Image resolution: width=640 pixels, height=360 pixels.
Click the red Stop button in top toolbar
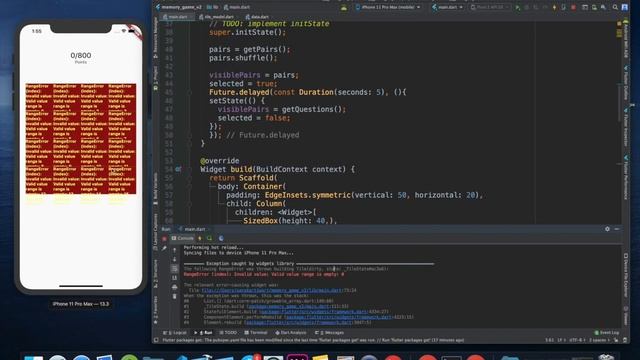[573, 7]
